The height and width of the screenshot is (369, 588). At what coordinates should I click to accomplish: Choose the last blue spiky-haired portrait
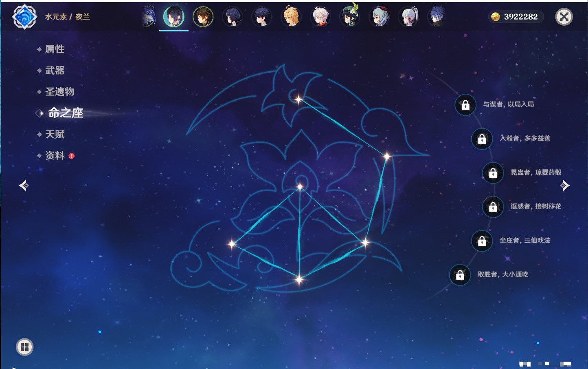click(x=438, y=17)
